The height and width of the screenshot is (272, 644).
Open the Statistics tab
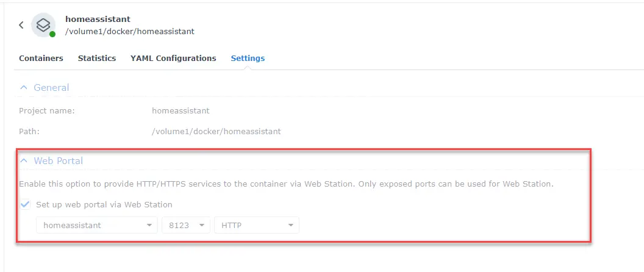coord(97,59)
